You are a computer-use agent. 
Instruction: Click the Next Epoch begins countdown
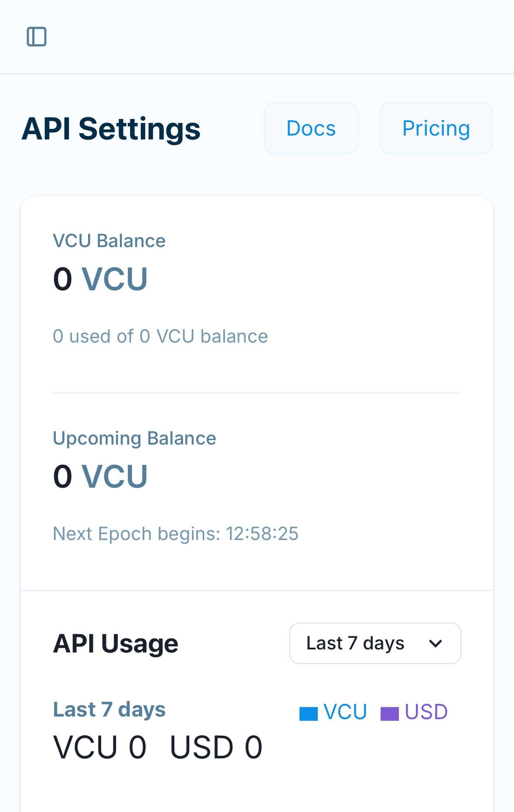tap(175, 534)
